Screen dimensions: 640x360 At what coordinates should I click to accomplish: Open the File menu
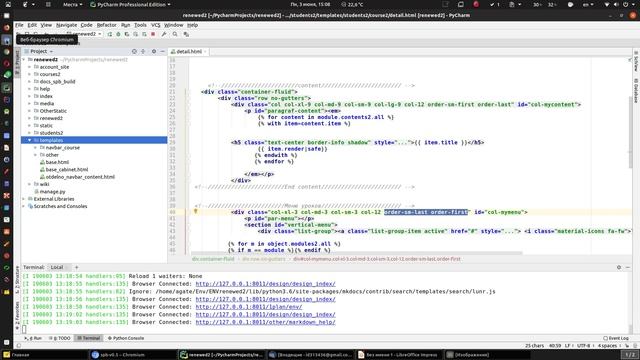click(x=19, y=25)
